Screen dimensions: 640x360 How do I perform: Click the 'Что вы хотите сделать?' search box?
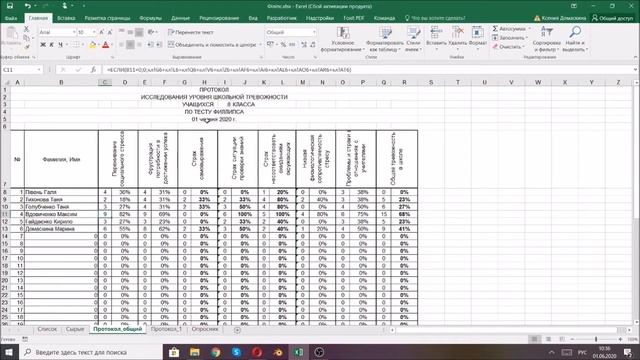point(435,18)
